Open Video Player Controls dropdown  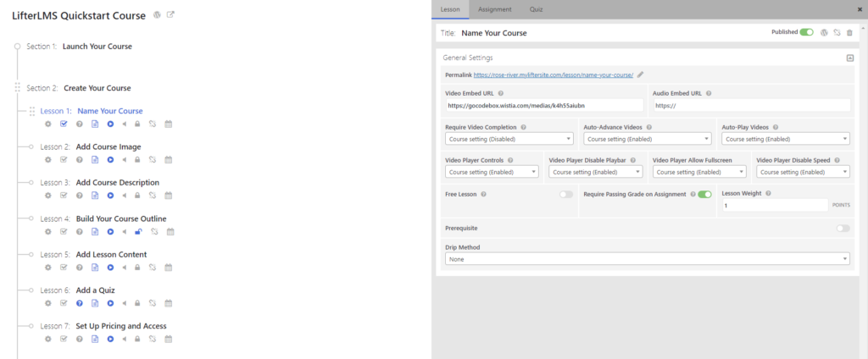coord(492,172)
